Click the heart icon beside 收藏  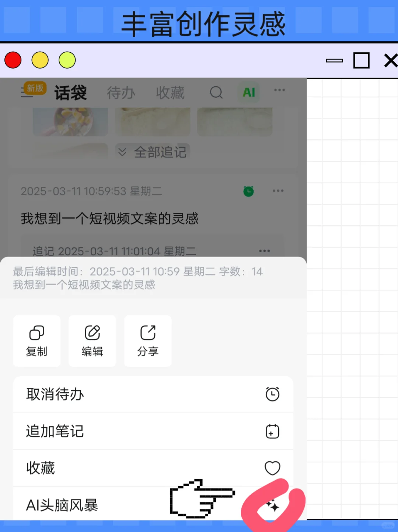(x=272, y=468)
